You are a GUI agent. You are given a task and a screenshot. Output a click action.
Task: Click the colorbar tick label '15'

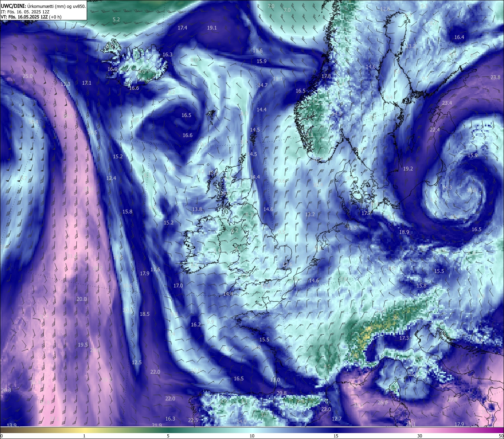[x=336, y=436]
